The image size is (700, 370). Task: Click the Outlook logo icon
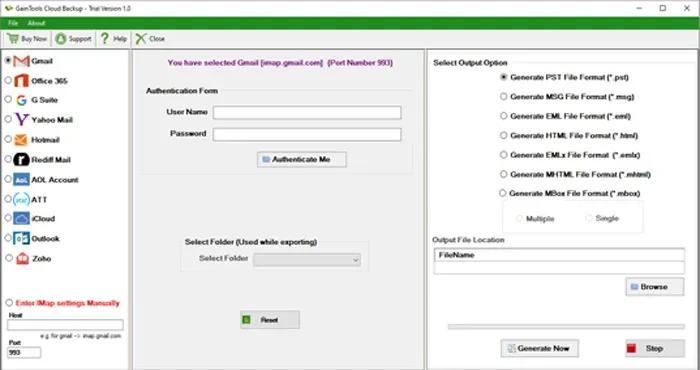[x=21, y=238]
